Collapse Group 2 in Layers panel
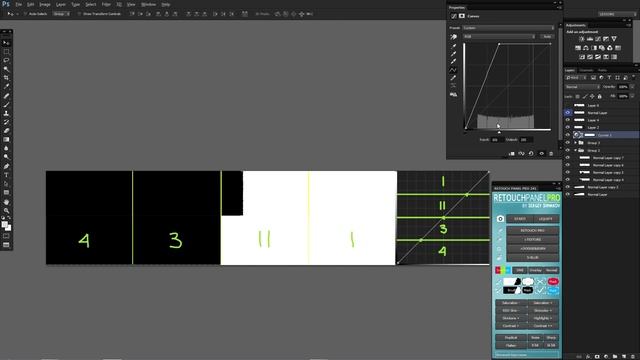 click(576, 150)
